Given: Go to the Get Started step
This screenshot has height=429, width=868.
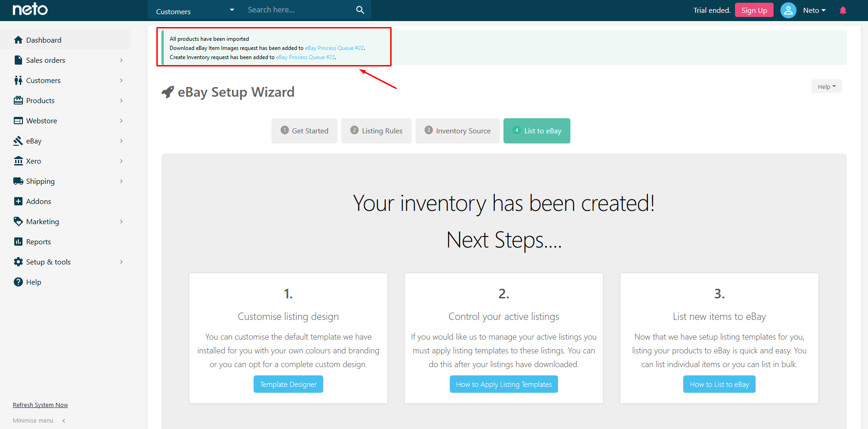Looking at the screenshot, I should pos(304,131).
